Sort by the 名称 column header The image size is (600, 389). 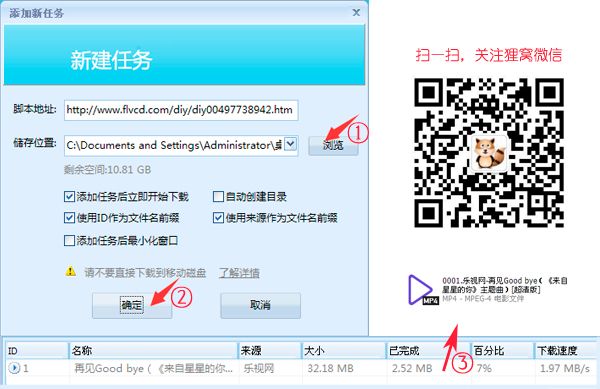[153, 351]
